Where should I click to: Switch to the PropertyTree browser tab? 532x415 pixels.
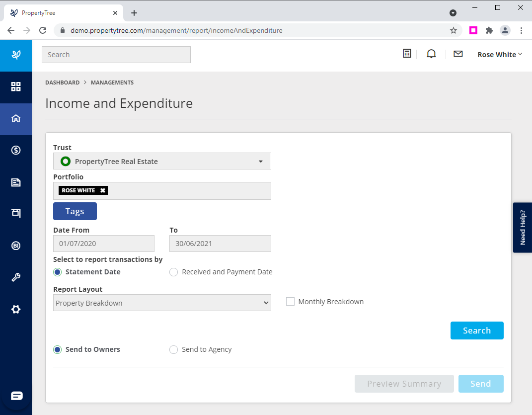point(64,13)
